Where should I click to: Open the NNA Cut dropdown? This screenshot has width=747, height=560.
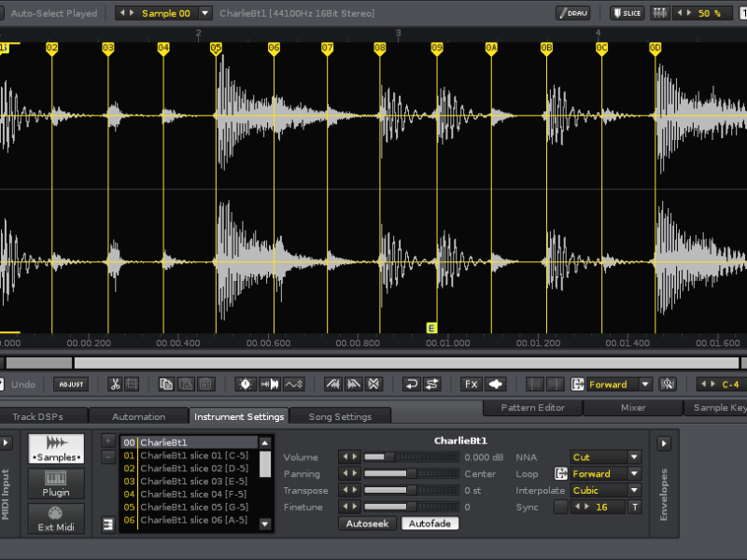[606, 457]
